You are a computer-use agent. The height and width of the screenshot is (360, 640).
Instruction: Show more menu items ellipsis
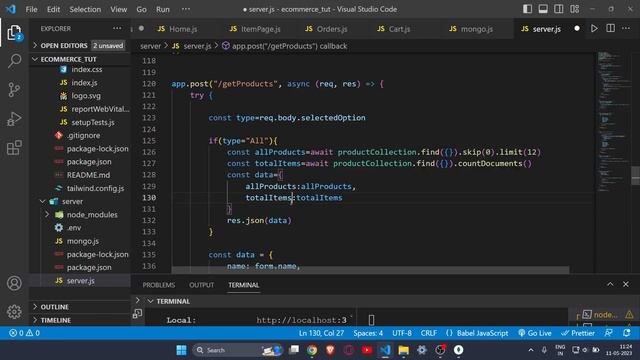click(186, 9)
